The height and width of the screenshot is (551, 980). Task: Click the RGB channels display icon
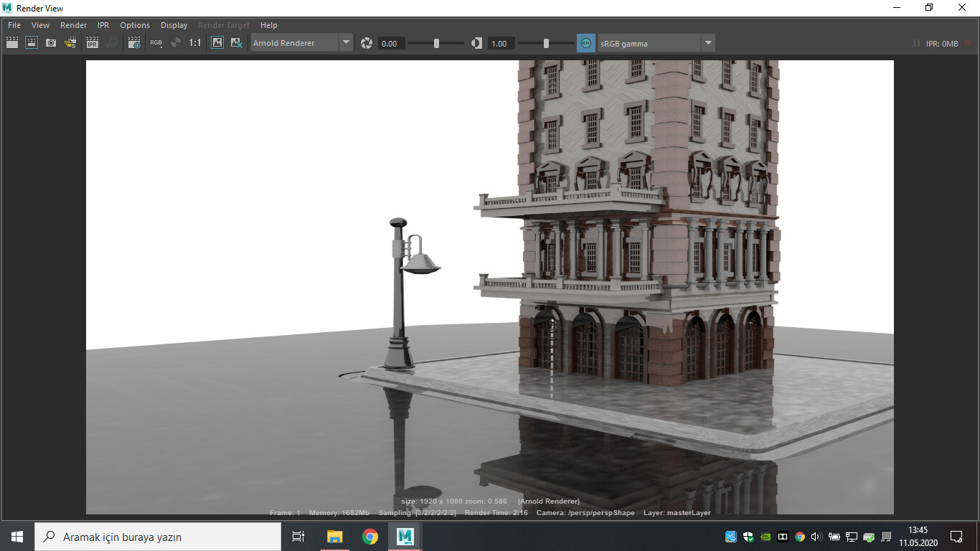pos(156,43)
